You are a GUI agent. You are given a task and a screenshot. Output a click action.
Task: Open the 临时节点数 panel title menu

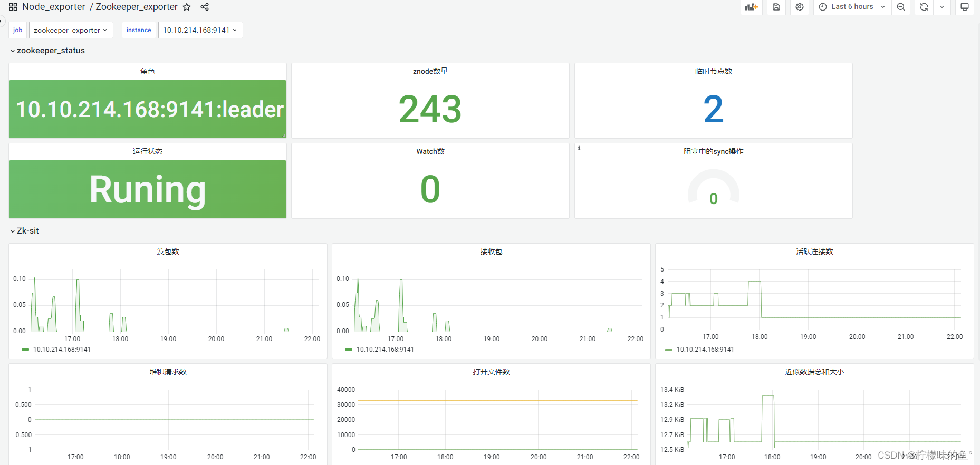pos(714,71)
